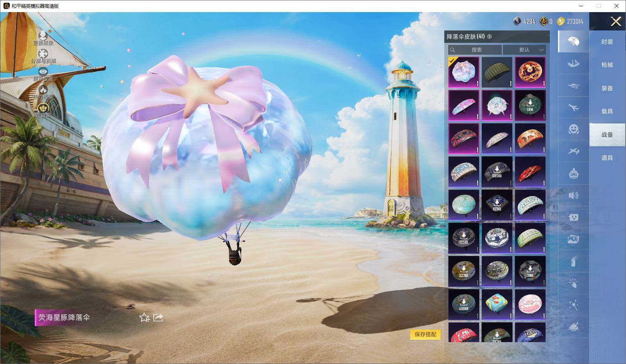This screenshot has height=364, width=626.
Task: Switch to the 道具 tab
Action: pyautogui.click(x=607, y=158)
